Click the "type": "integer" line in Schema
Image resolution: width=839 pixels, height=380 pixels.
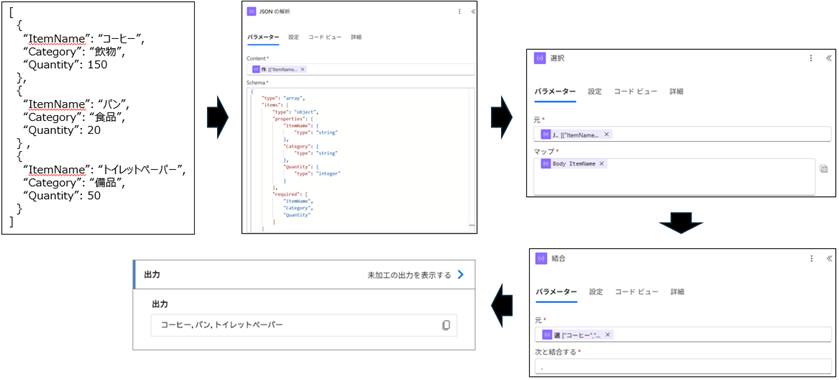click(x=318, y=173)
